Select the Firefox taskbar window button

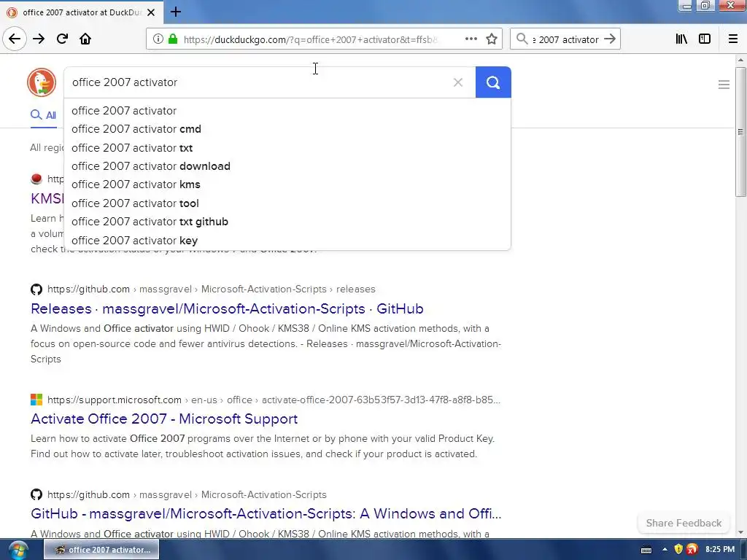click(101, 550)
